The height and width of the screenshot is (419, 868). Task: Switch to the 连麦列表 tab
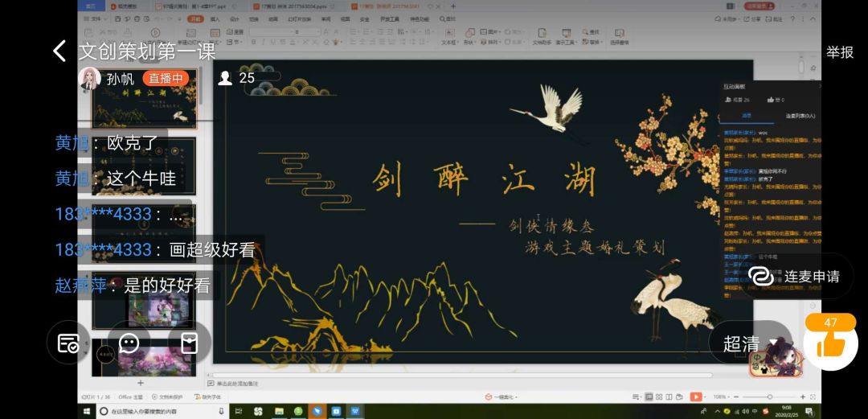pyautogui.click(x=800, y=116)
